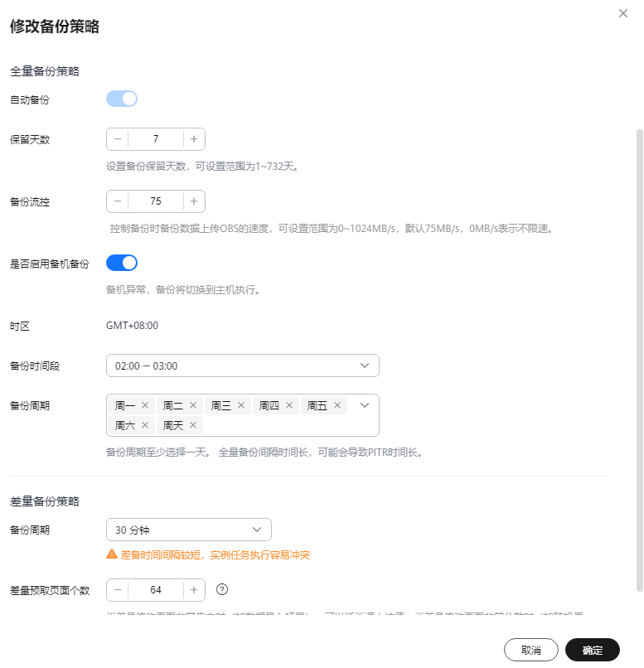Expand the 备份周期 weekday multi-select arrow

(x=365, y=405)
